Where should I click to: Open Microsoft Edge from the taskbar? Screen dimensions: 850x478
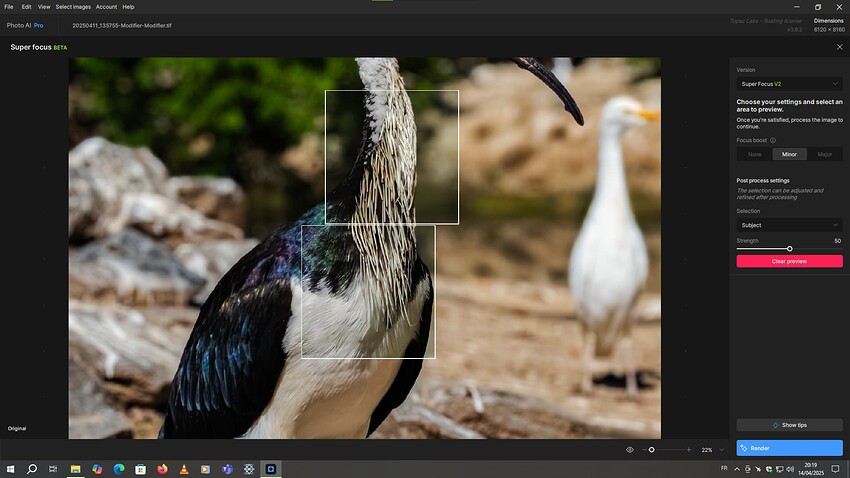pos(118,469)
